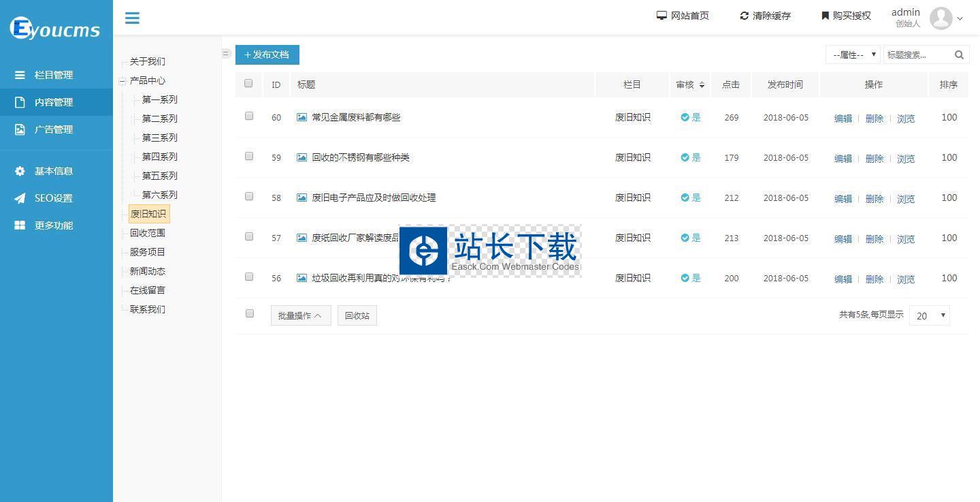Viewport: 980px width, 502px height.
Task: Open 广告管理 in the left sidebar
Action: click(54, 129)
